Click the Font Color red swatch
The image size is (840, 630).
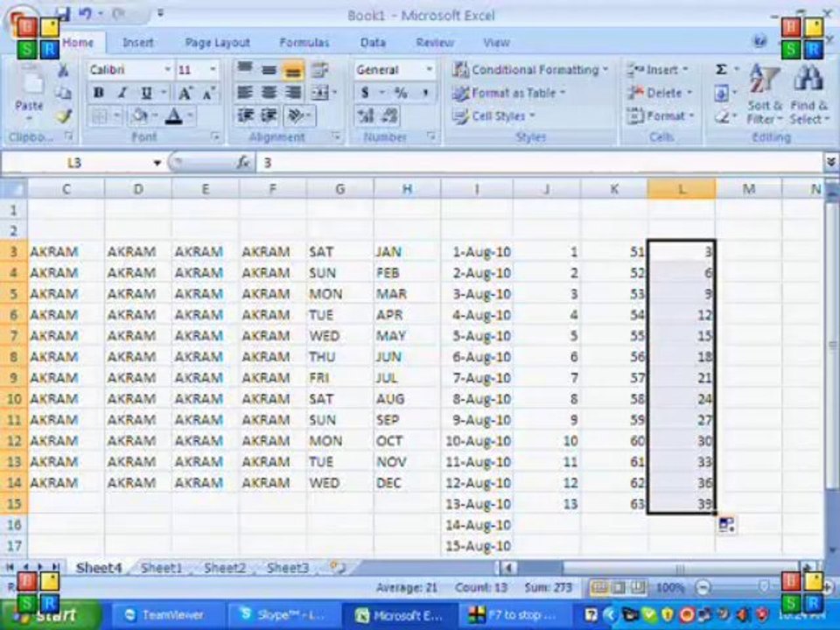coord(173,115)
